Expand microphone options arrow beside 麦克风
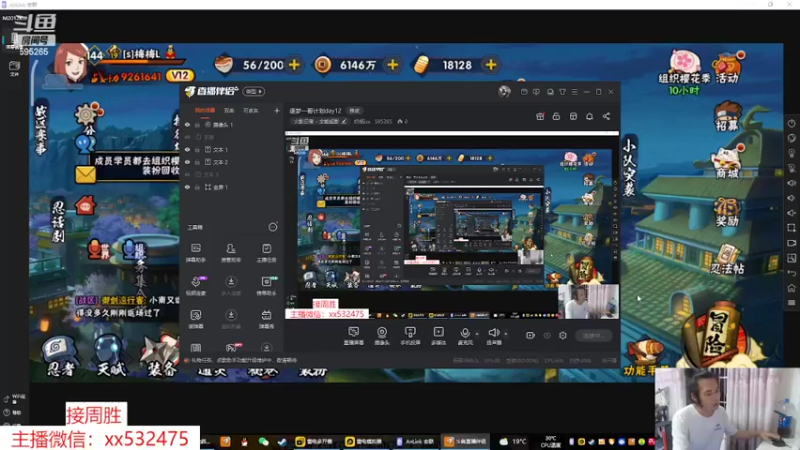The image size is (800, 450). point(477,334)
